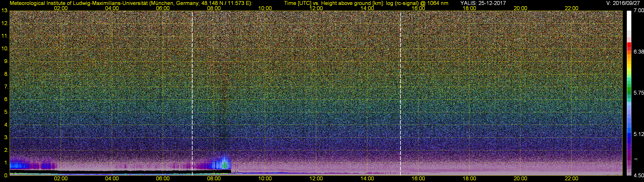Click the 08:00 label on the top time axis
This screenshot has width=644, height=182.
(x=214, y=8)
